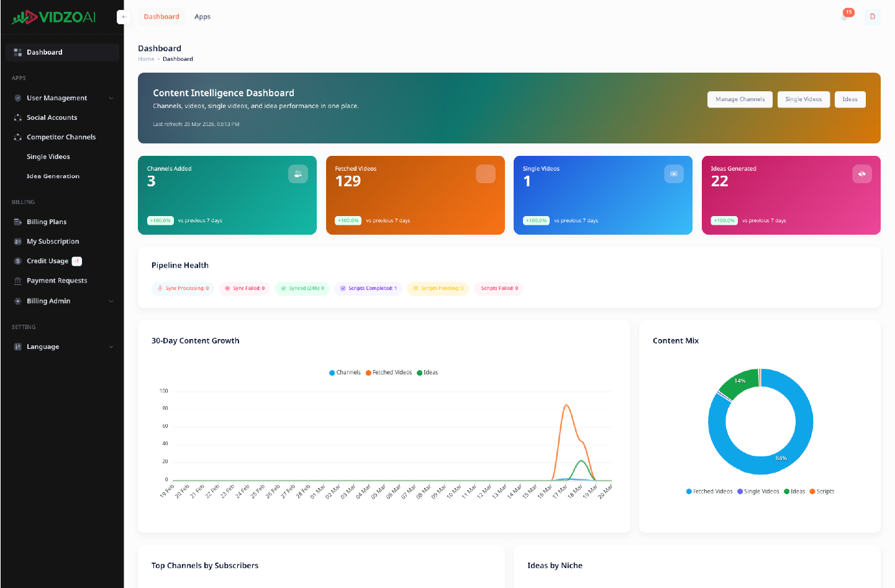Toggle Fetched Videos series in growth legend
Image resolution: width=895 pixels, height=588 pixels.
tap(389, 373)
